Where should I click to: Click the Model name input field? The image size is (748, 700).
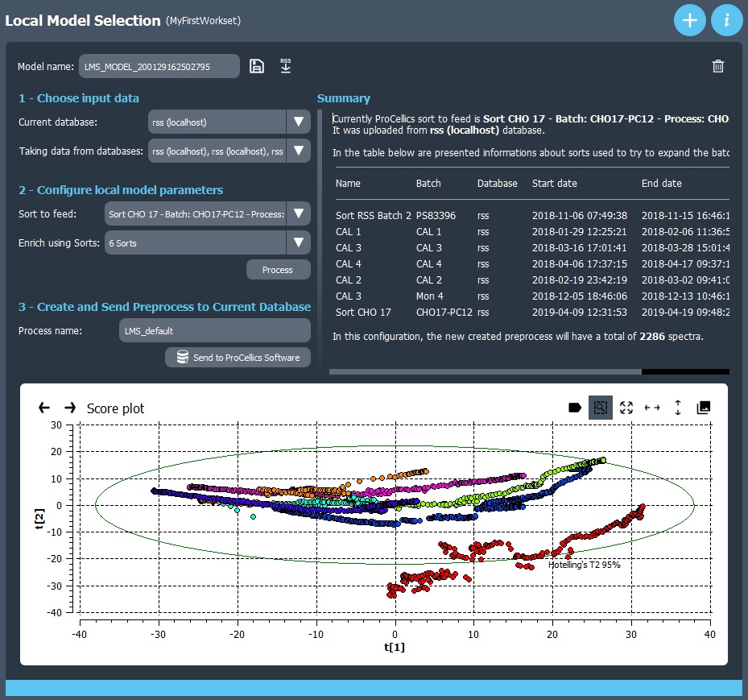[x=159, y=67]
